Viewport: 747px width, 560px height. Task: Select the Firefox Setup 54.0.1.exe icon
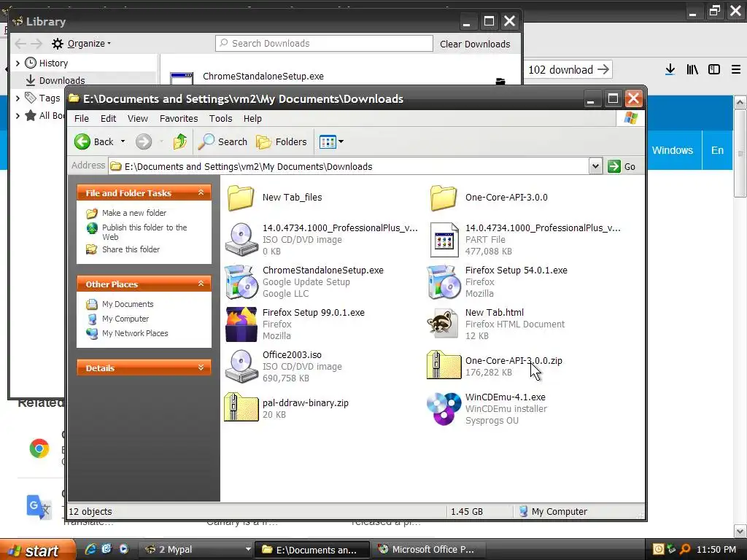(x=444, y=281)
